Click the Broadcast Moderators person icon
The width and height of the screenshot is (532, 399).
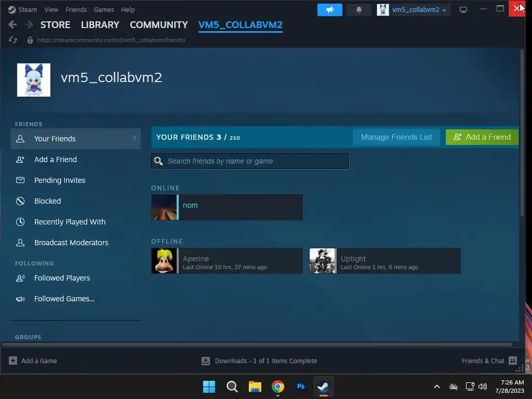(20, 242)
